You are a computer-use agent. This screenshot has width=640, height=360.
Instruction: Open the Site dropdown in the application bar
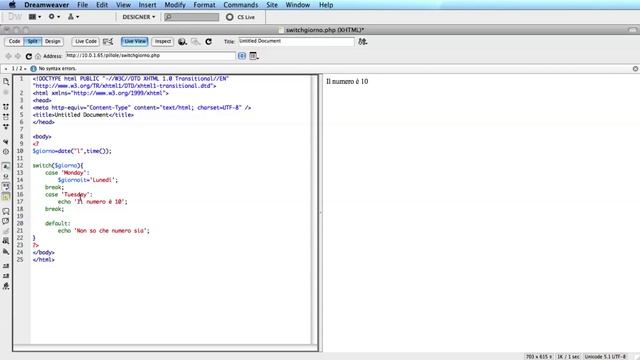tap(73, 17)
